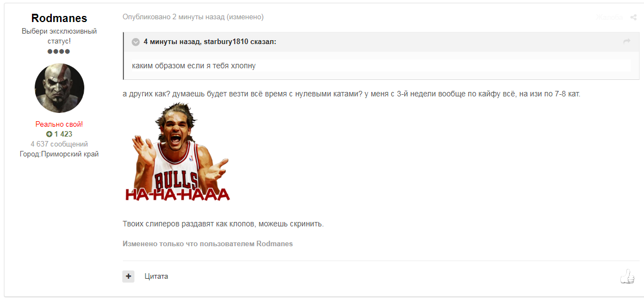
Task: Click the quote header '4 минуты назад, starbury1810 сказал'
Action: 210,41
